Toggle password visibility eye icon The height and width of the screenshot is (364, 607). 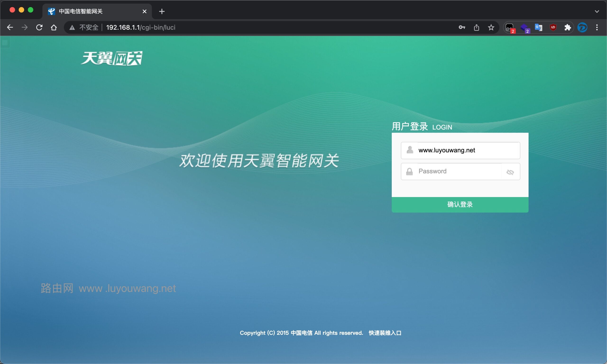510,172
